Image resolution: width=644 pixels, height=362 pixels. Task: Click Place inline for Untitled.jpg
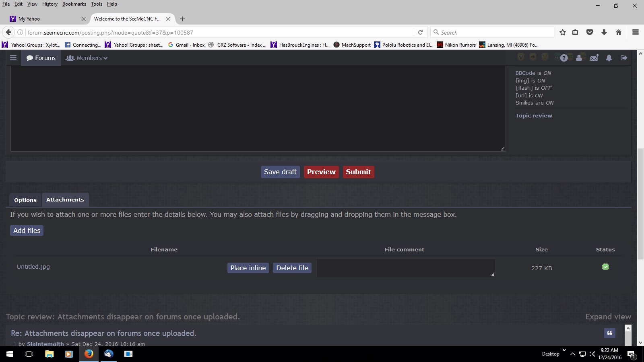click(x=248, y=268)
